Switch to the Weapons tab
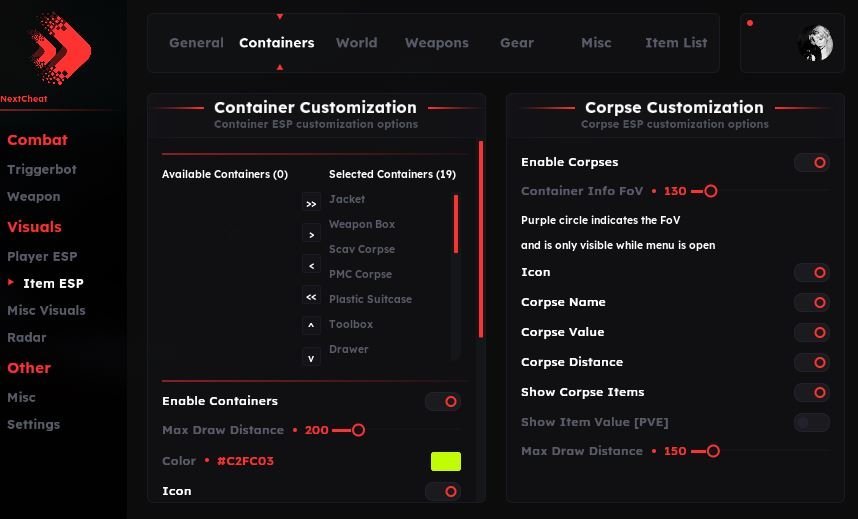 coord(436,43)
